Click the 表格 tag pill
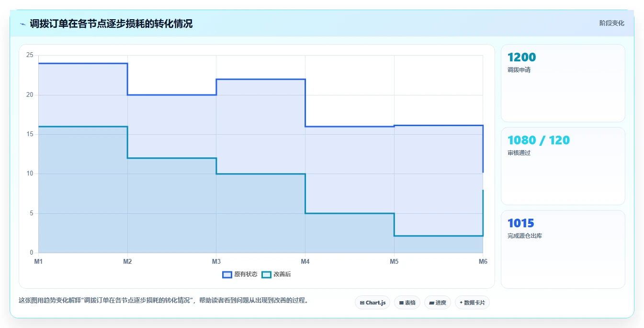Viewport: 644px width, 328px height. pyautogui.click(x=407, y=303)
